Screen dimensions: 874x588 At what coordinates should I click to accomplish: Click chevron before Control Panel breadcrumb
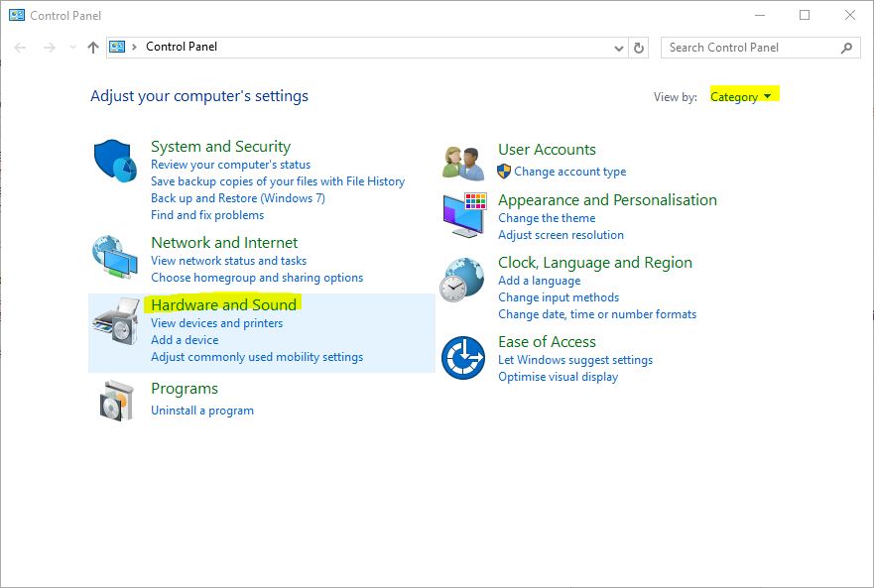point(134,47)
